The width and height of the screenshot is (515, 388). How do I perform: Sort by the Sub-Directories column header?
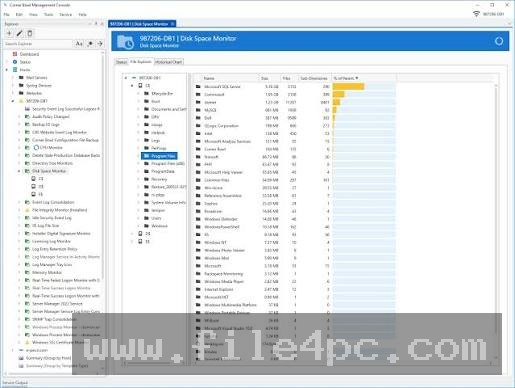(x=314, y=78)
